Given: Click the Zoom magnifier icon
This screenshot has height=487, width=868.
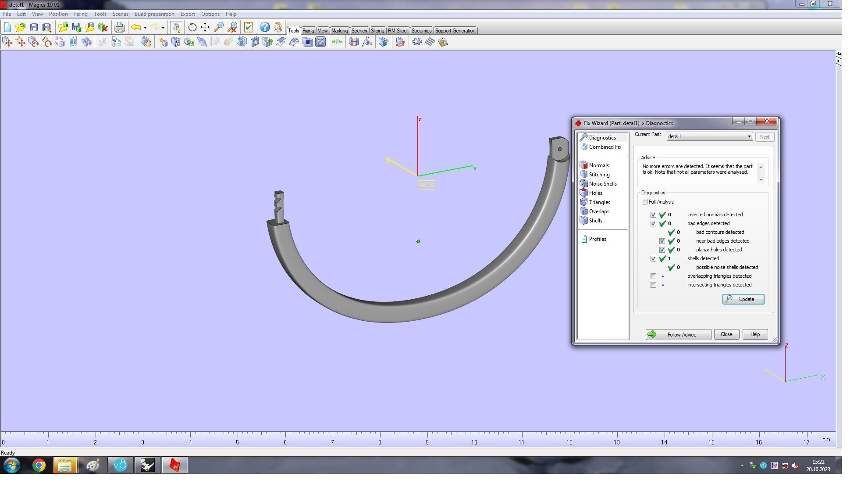Looking at the screenshot, I should (219, 27).
